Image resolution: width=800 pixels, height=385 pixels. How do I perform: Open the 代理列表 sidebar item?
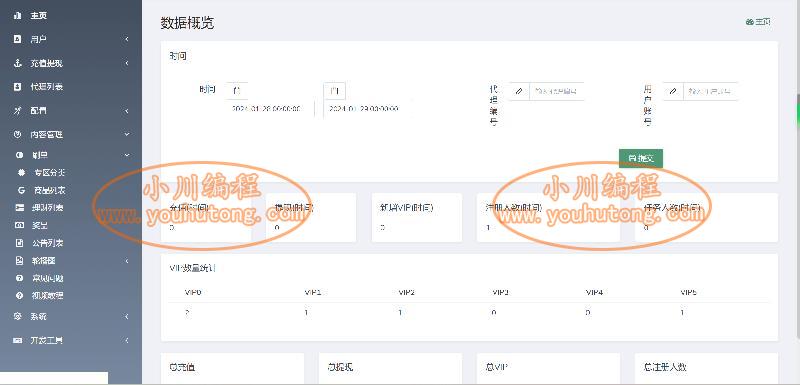tap(71, 87)
